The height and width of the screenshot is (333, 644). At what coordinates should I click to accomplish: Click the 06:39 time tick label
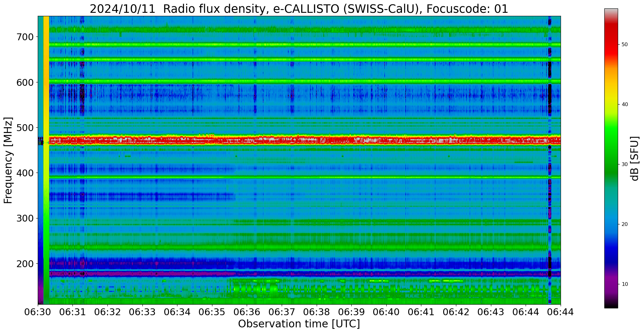click(352, 312)
